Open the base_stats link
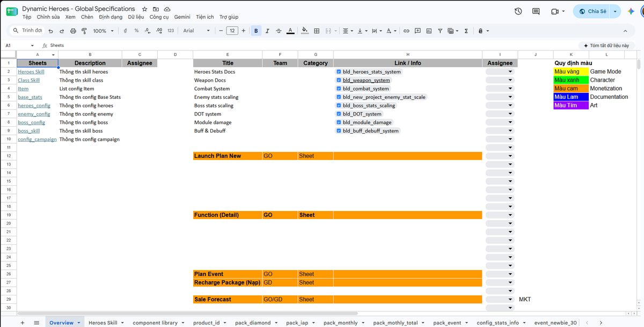The image size is (644, 327). coord(30,97)
